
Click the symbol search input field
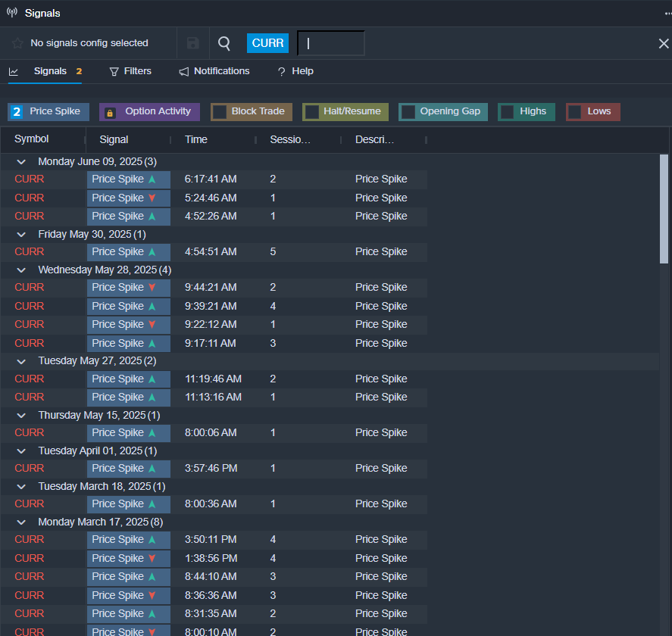tap(331, 43)
